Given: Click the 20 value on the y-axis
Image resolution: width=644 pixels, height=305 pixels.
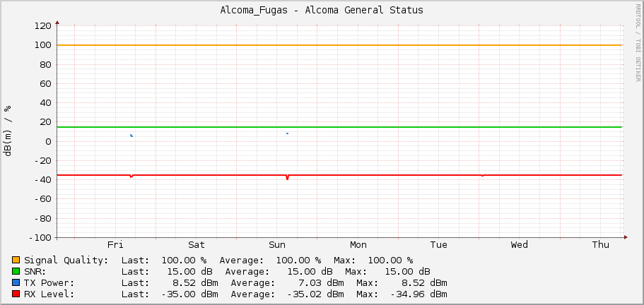Looking at the screenshot, I should (46, 122).
